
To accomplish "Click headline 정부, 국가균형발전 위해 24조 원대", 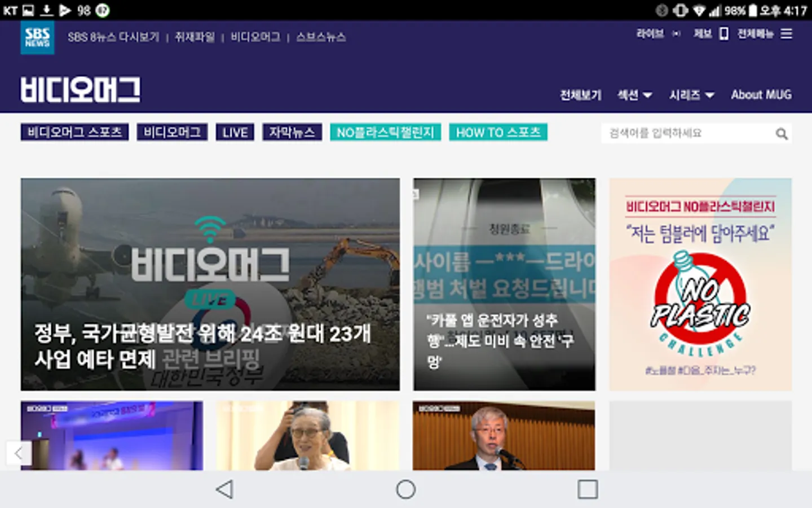I will (x=203, y=345).
